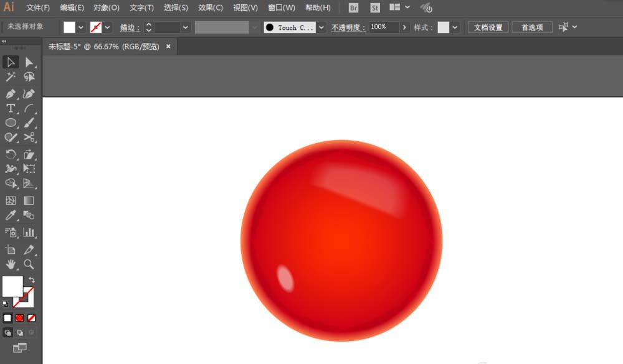Select the Paintbrush tool
This screenshot has height=364, width=623.
point(29,123)
